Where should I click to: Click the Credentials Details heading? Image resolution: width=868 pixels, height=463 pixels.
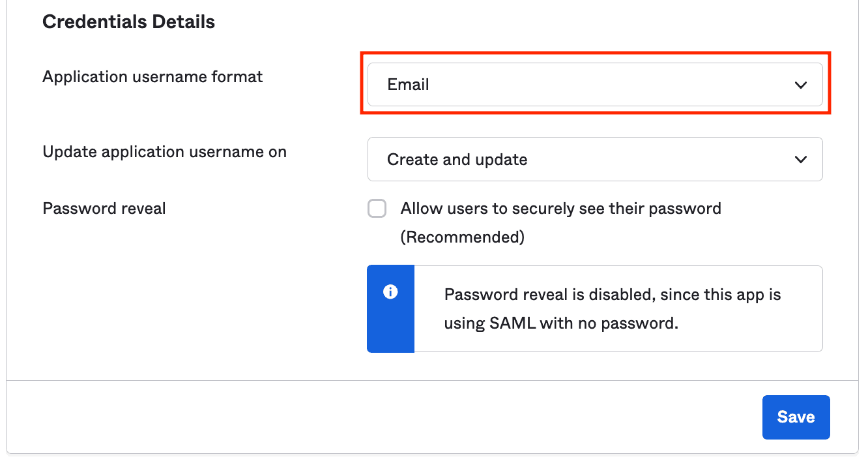point(128,21)
